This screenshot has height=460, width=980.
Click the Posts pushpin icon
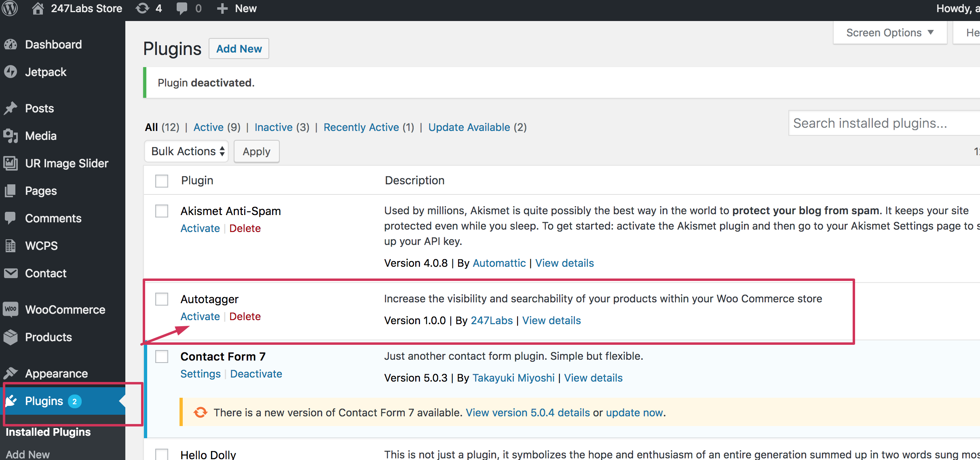[11, 108]
